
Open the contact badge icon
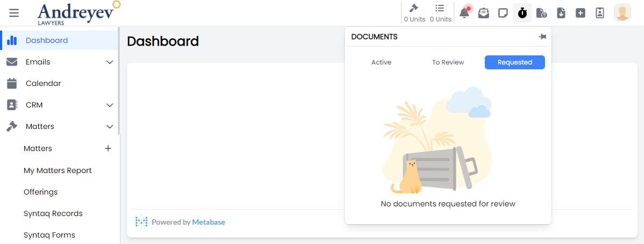point(600,13)
